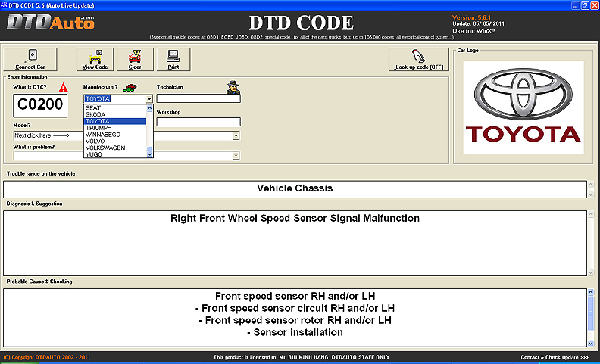Click manufacturer list scroll up arrow
Screen dimensions: 600x364
click(x=149, y=108)
